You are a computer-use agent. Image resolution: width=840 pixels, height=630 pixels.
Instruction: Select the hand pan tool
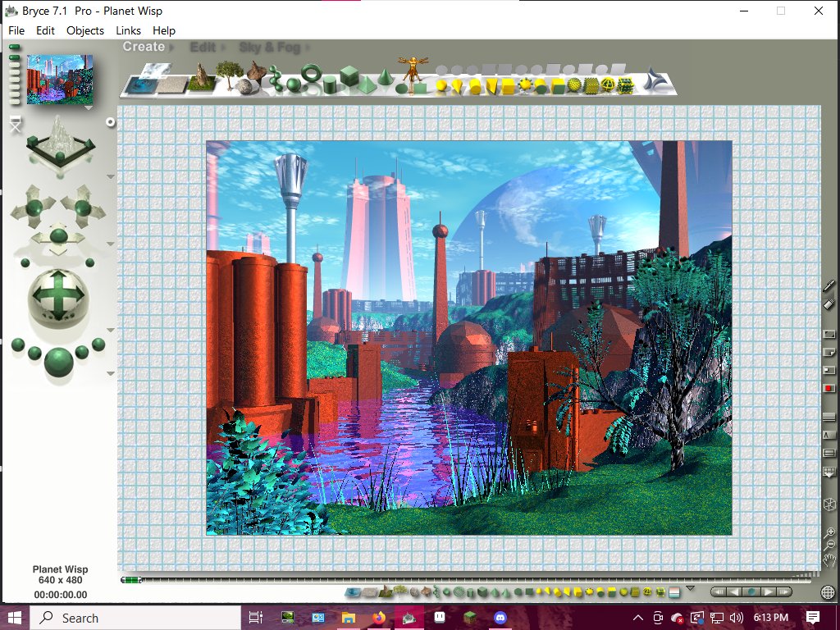[829, 560]
